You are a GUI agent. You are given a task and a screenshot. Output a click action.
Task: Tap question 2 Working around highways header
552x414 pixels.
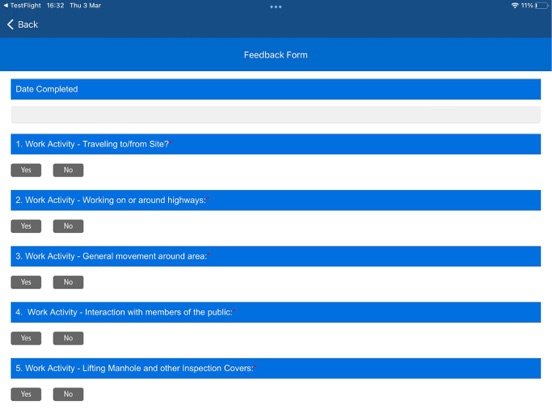pyautogui.click(x=276, y=200)
